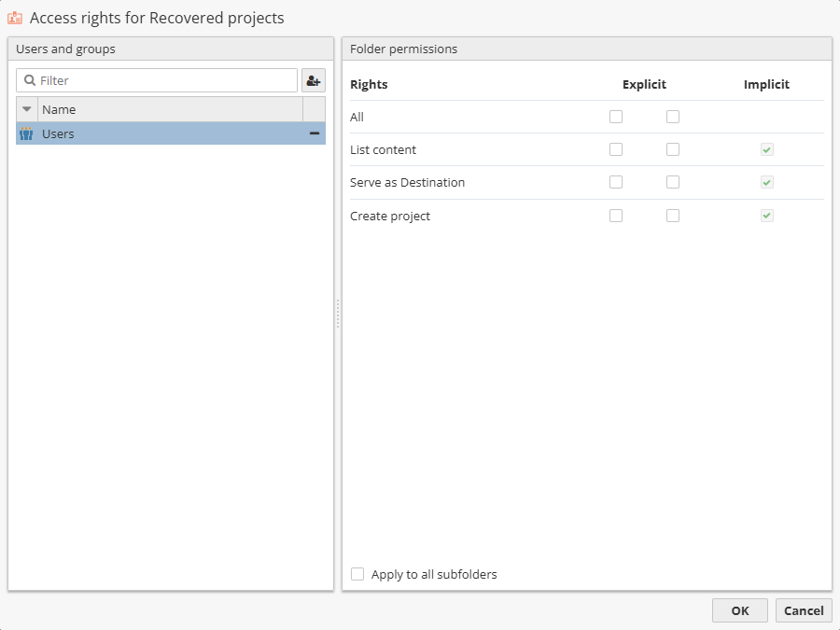Toggle the Implicit checkbox for Create project

[766, 216]
